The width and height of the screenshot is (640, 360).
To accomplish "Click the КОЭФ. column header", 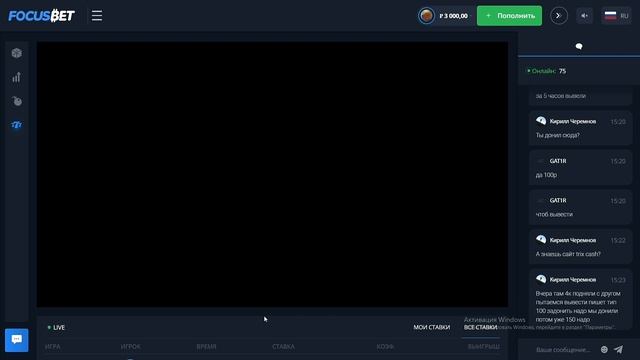I will pyautogui.click(x=385, y=347).
